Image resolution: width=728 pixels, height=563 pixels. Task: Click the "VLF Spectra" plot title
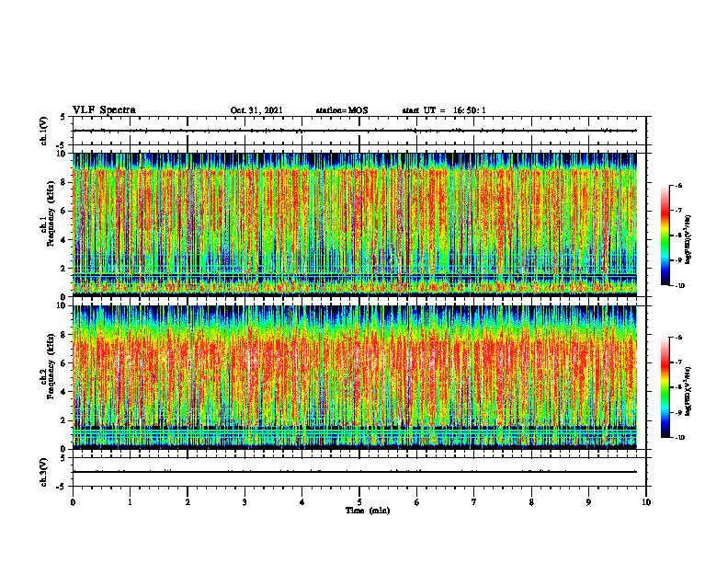pyautogui.click(x=104, y=110)
